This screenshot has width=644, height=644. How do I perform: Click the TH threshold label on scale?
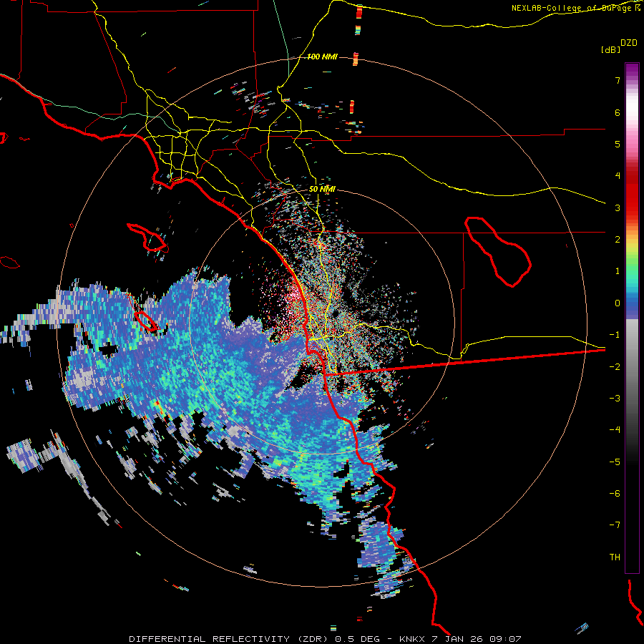pyautogui.click(x=615, y=557)
